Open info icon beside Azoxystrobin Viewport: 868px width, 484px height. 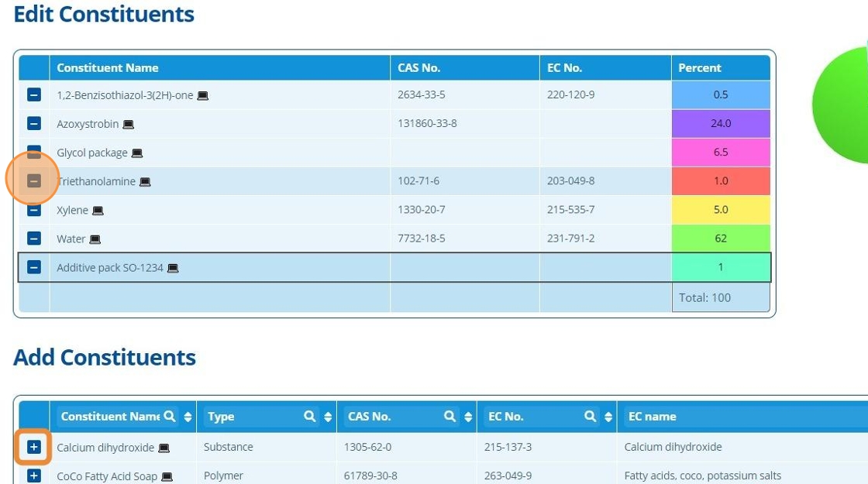[128, 125]
